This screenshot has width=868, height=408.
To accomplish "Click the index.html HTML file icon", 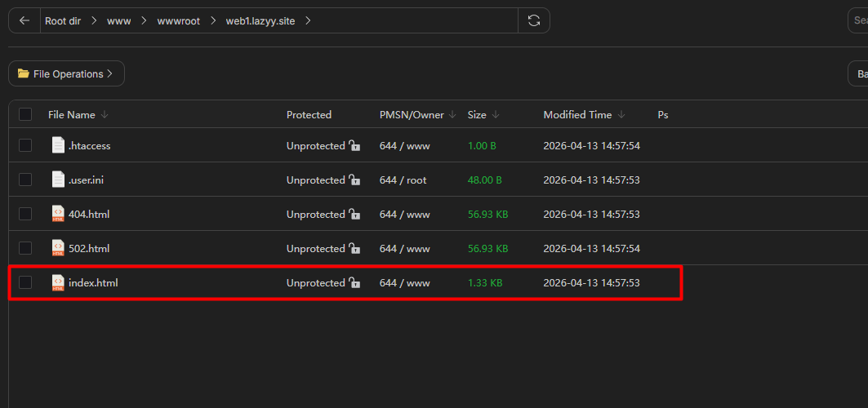I will pyautogui.click(x=58, y=282).
